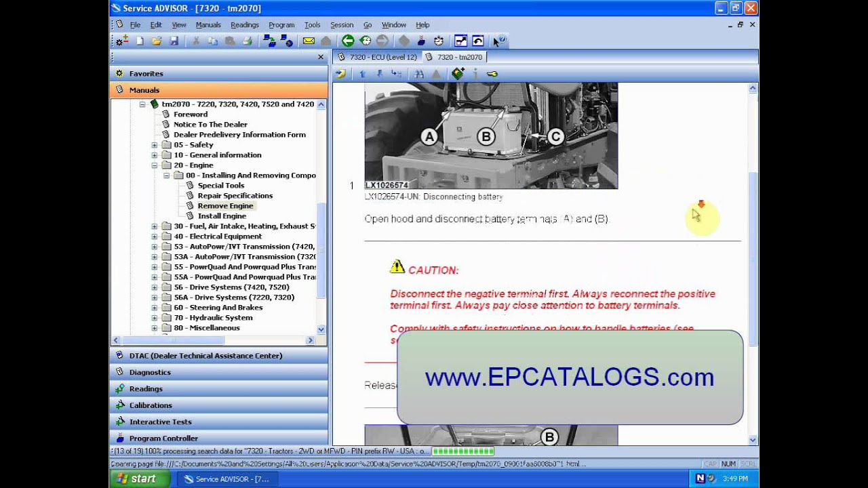Click the sync-tree arrow icon beside down arrow

tap(397, 74)
